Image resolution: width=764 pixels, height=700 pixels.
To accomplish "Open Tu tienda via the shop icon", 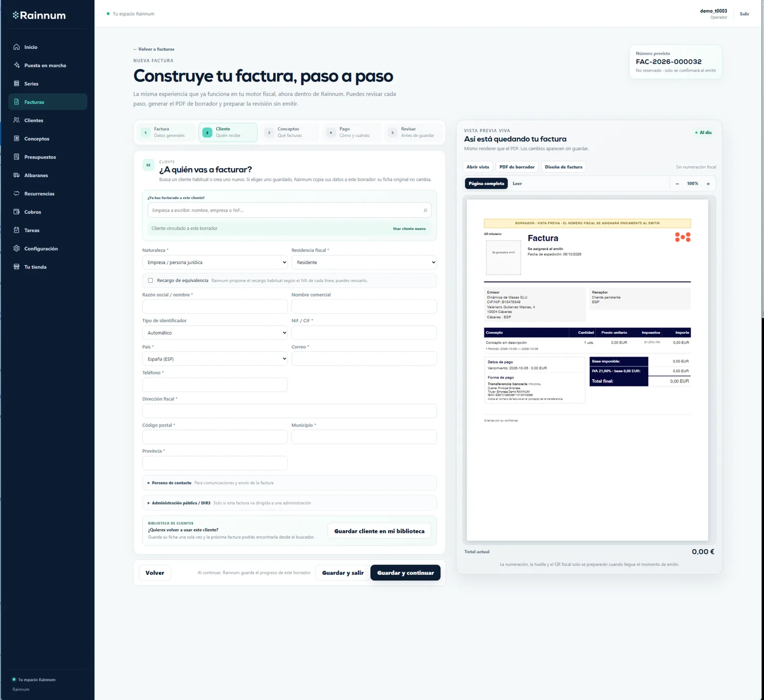I will tap(17, 267).
